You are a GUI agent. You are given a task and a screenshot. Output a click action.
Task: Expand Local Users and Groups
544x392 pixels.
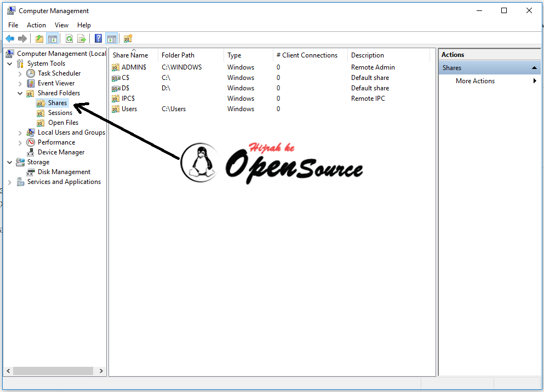pyautogui.click(x=20, y=132)
